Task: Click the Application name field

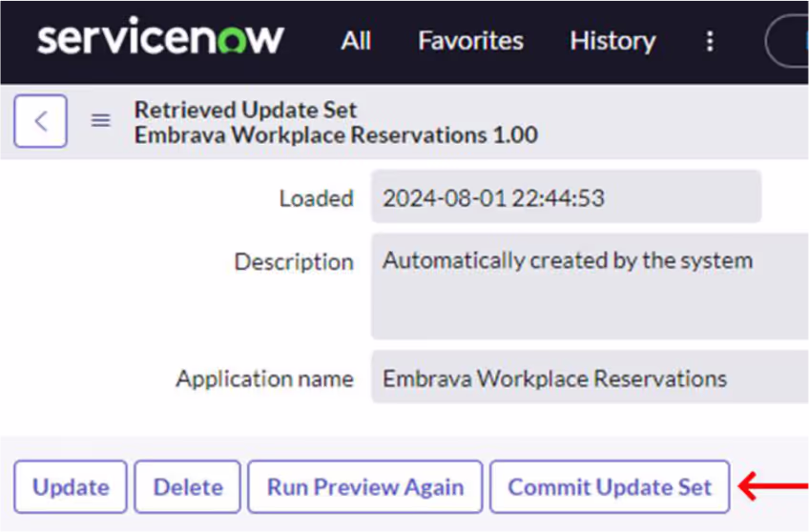Action: 590,378
